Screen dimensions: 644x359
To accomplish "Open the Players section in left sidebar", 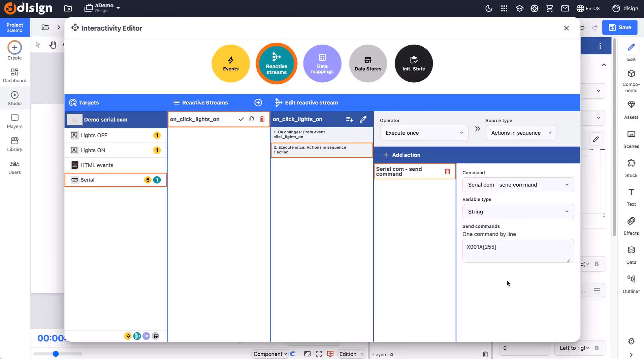I will [14, 121].
